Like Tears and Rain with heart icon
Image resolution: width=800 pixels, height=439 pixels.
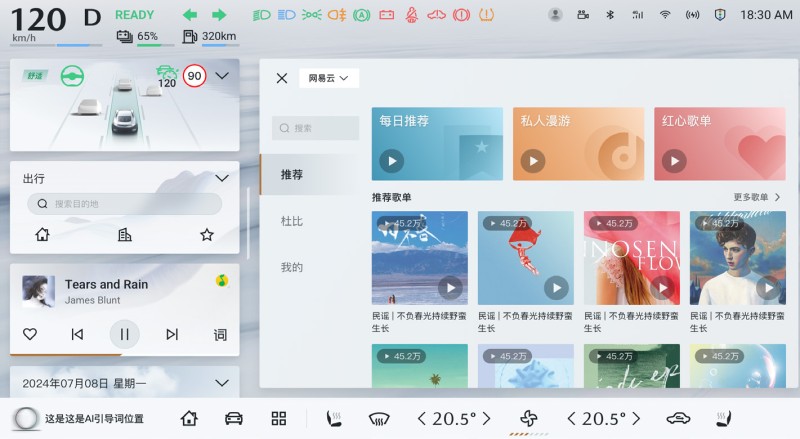click(x=30, y=334)
